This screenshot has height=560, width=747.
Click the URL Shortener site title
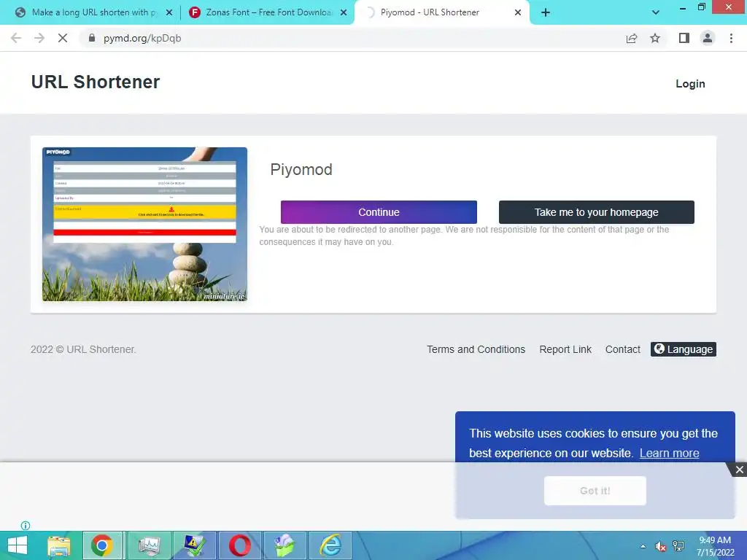click(96, 82)
